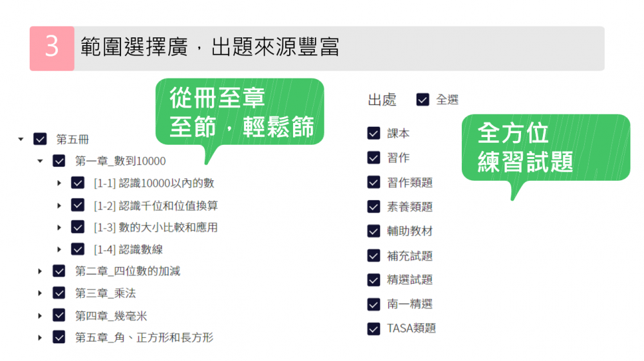Uncheck [1-2] 認識千位和位值換算 checkbox

click(x=78, y=205)
